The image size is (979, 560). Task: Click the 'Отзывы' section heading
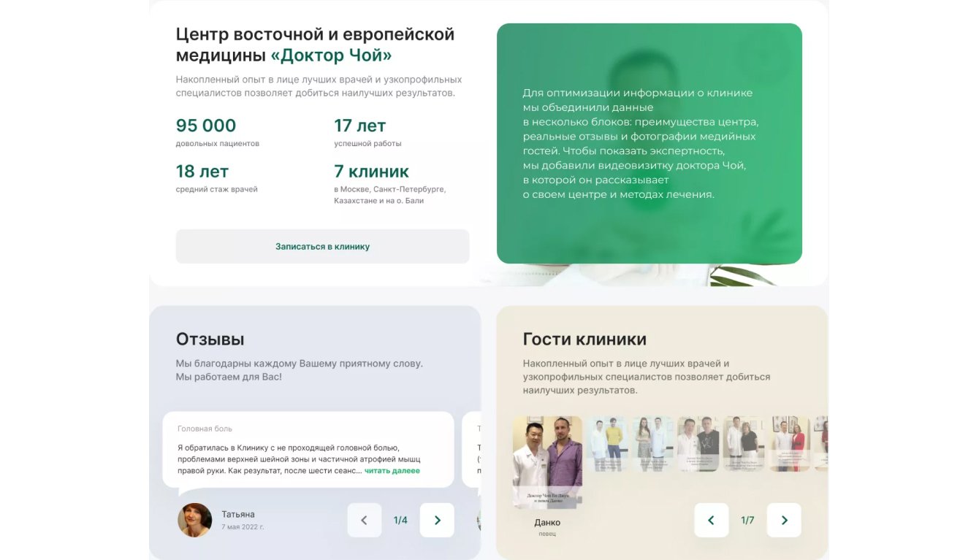[210, 339]
